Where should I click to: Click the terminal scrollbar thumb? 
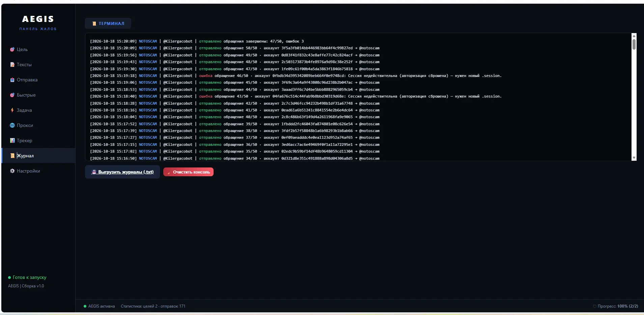point(634,44)
